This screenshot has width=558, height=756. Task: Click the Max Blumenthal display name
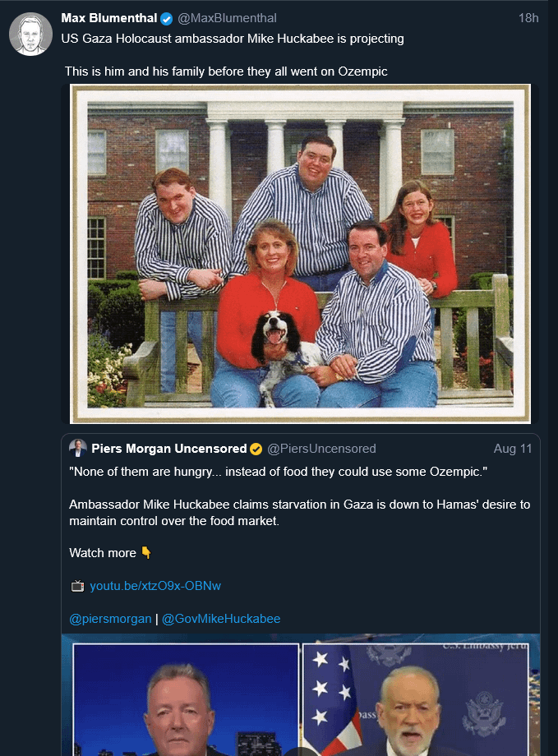[x=109, y=18]
